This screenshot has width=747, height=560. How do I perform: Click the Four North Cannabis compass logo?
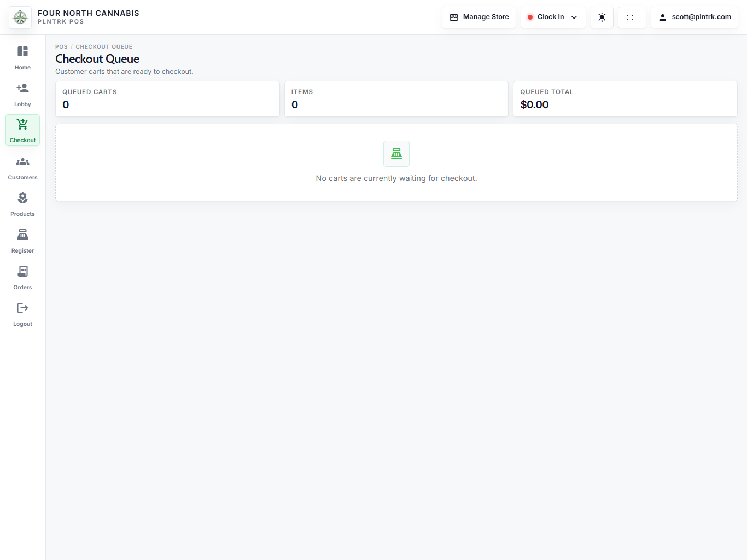[x=20, y=17]
